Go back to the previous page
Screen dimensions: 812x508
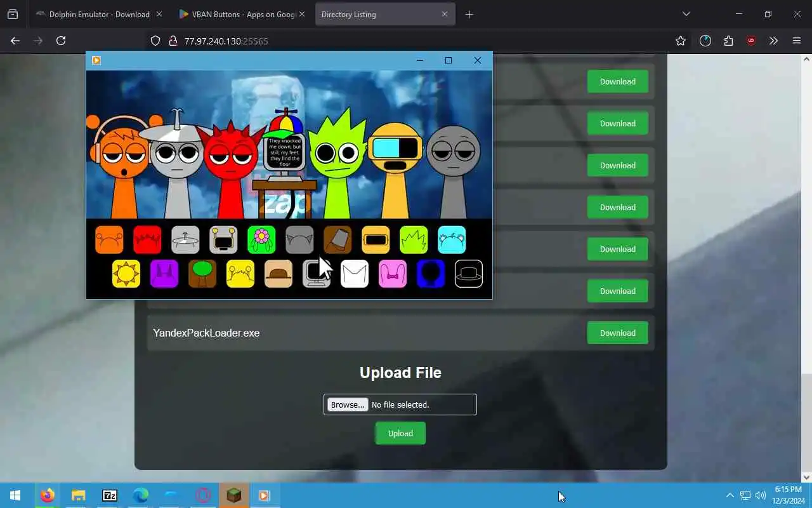click(15, 41)
